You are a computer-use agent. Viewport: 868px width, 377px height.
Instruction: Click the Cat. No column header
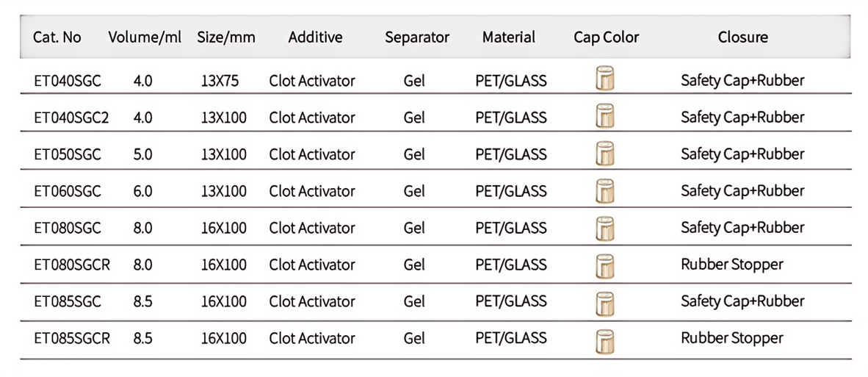coord(57,37)
